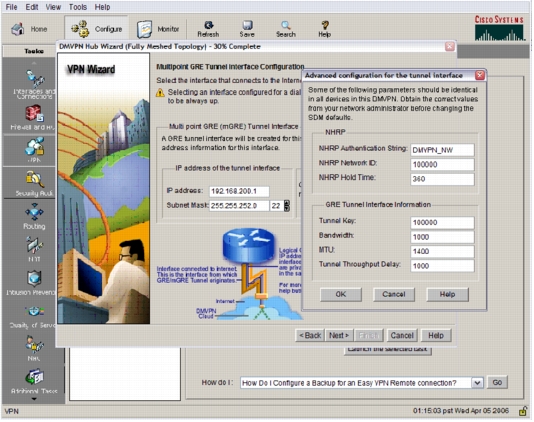The image size is (534, 422).
Task: Click OK in advanced configuration dialog
Action: [341, 294]
